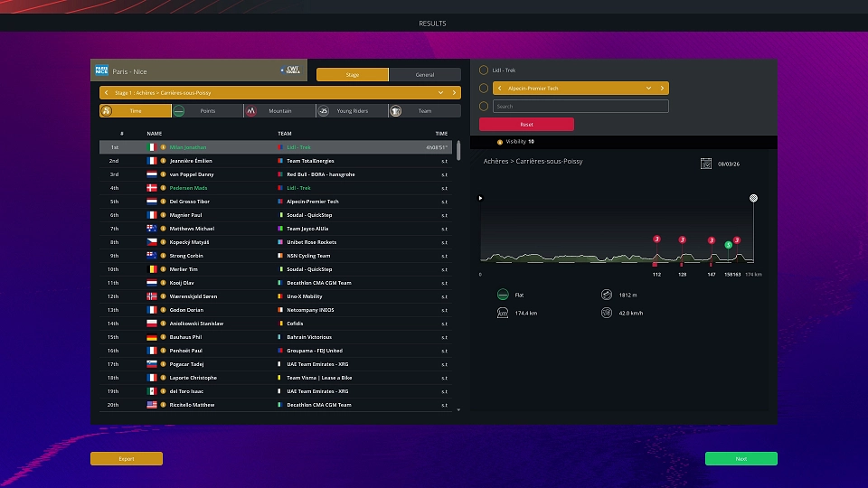Click the Mountain classification icon

pos(250,110)
